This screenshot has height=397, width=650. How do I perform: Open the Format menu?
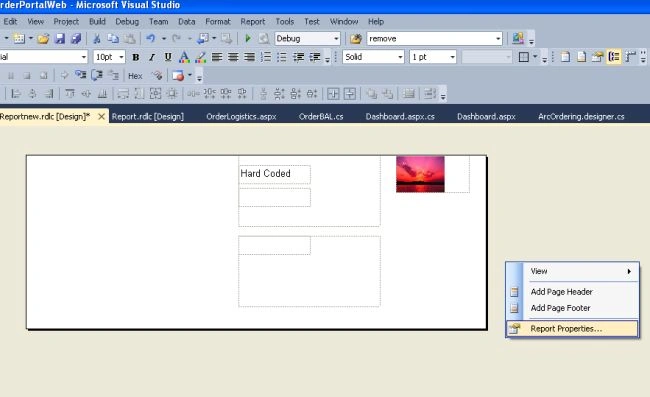coord(218,22)
